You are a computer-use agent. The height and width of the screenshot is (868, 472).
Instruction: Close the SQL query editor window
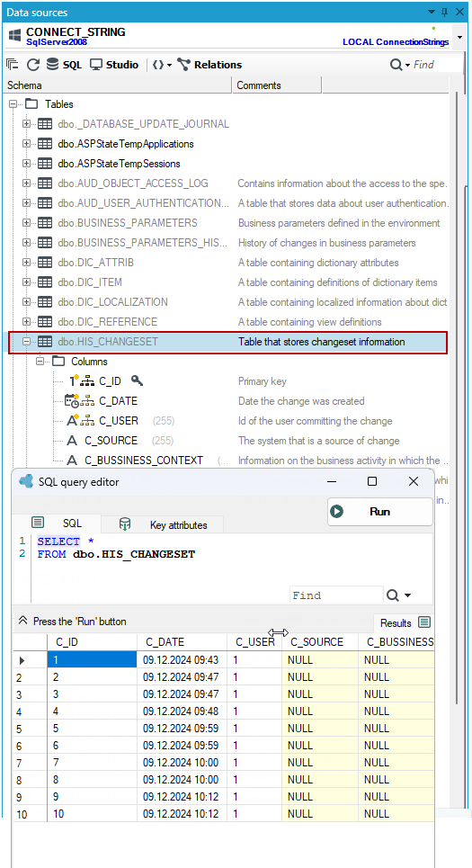click(x=414, y=481)
